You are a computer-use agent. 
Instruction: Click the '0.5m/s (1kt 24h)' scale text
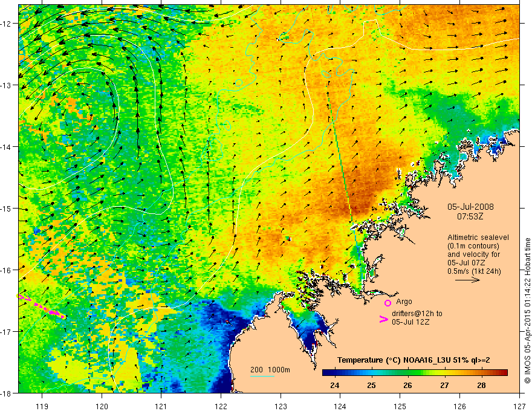474,271
